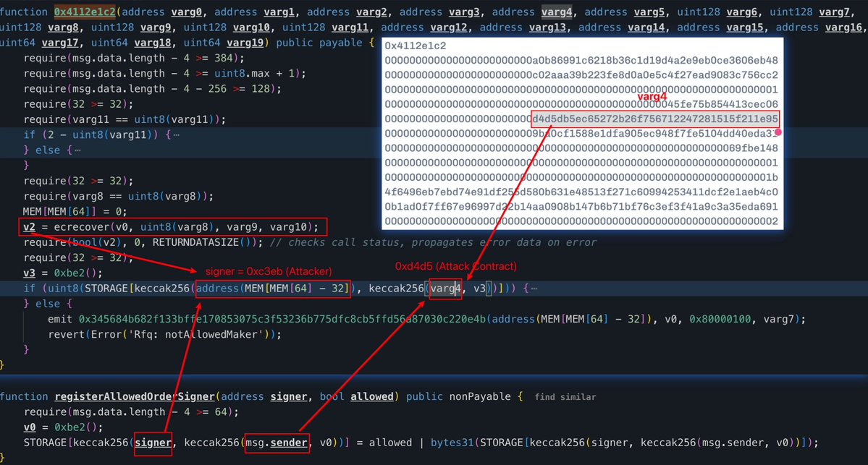Click the calldata line beginning 4f6496eb7ebd74e9

581,192
